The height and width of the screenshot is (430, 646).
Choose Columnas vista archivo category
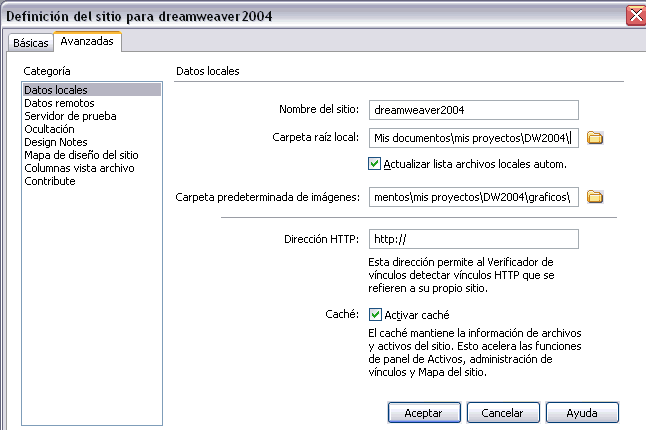80,168
